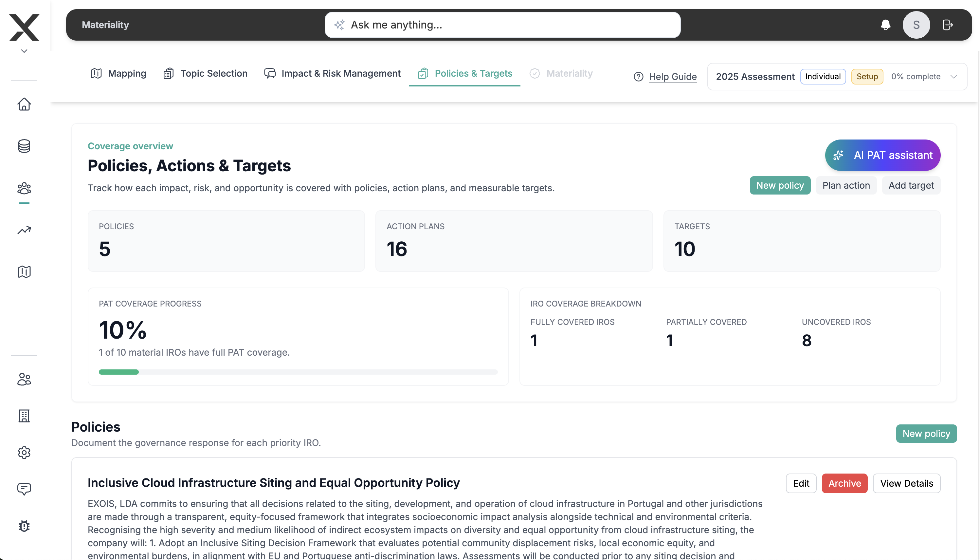This screenshot has height=560, width=980.
Task: Open the notifications bell
Action: [x=885, y=25]
